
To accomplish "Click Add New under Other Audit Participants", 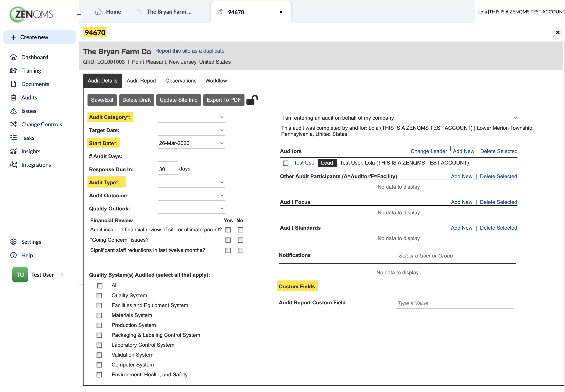I will (x=461, y=176).
